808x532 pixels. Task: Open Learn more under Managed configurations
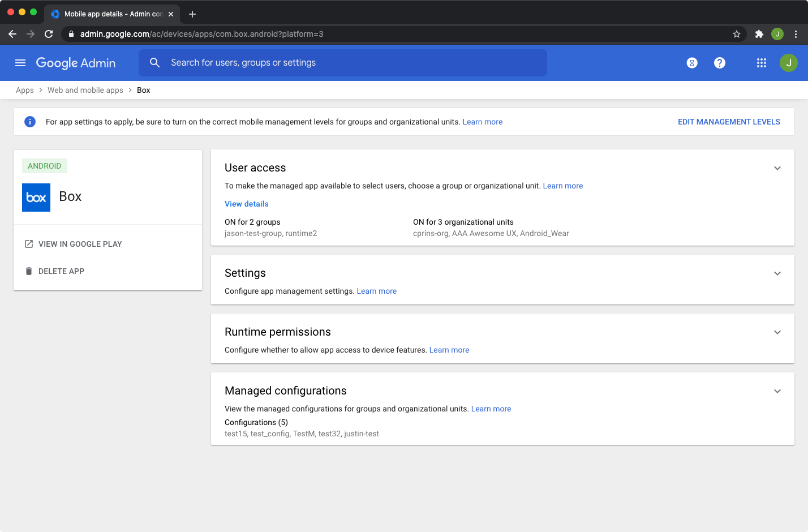[x=491, y=409]
